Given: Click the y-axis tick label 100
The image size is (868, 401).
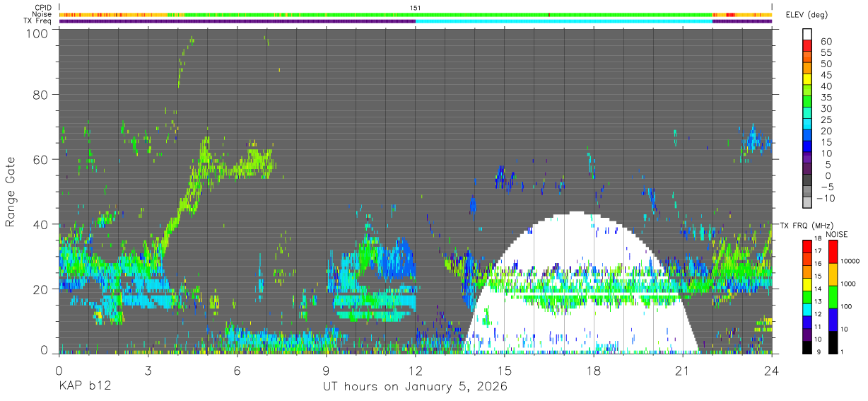Looking at the screenshot, I should pos(38,33).
